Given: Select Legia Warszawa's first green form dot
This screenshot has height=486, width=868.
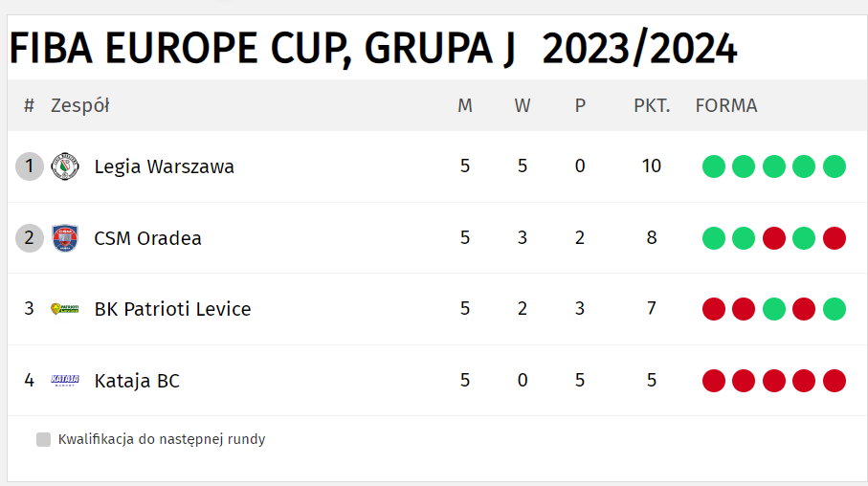Looking at the screenshot, I should click(x=714, y=166).
